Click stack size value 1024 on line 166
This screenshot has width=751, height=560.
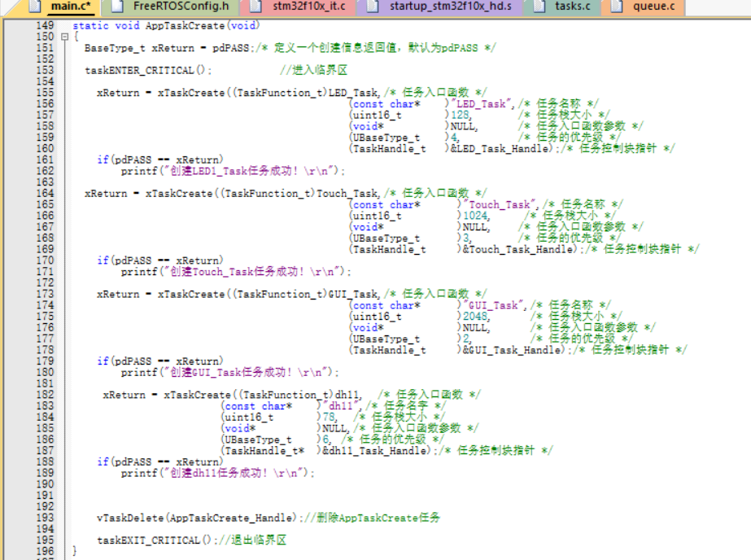pyautogui.click(x=475, y=216)
